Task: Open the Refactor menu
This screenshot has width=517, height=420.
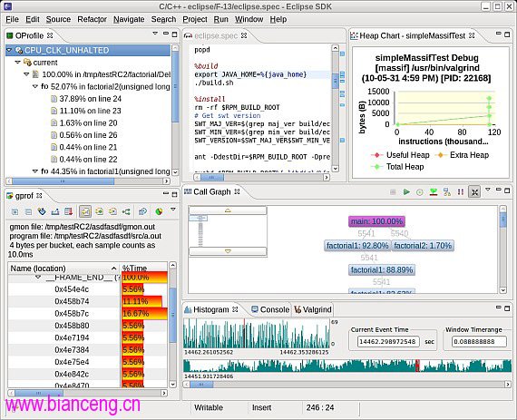Action: (x=92, y=19)
